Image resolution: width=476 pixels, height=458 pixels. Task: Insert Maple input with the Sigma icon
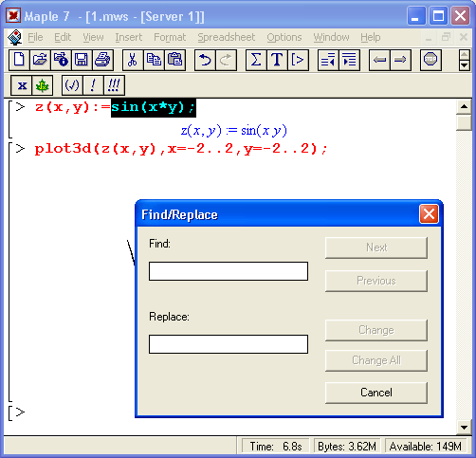pyautogui.click(x=256, y=60)
